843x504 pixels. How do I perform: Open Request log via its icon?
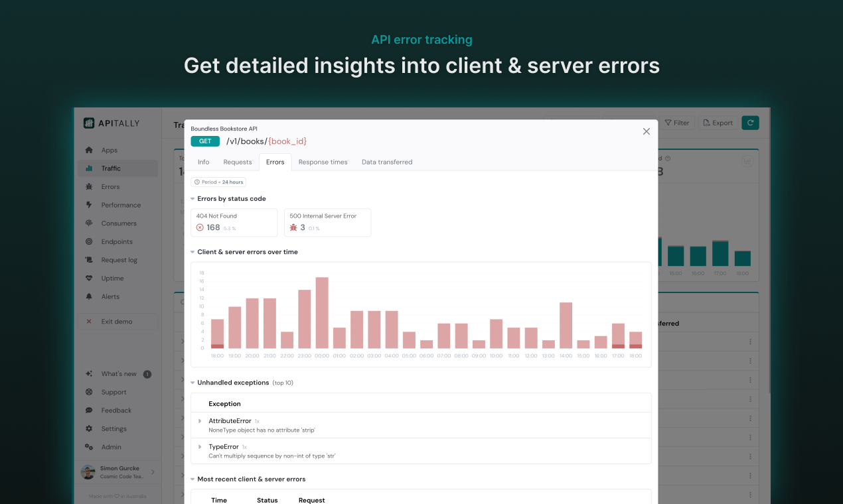pos(89,260)
